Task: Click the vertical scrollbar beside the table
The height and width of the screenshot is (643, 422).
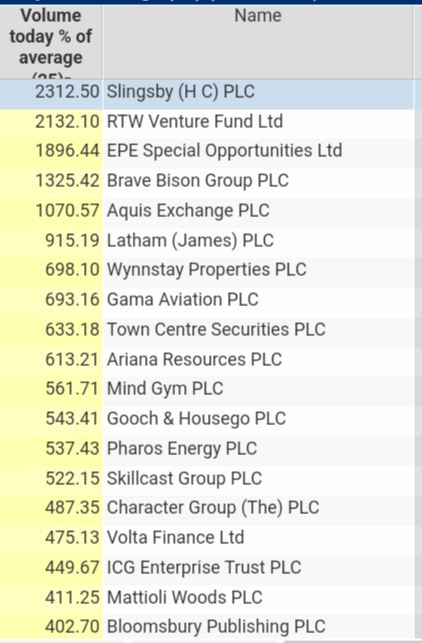Action: coord(418,322)
